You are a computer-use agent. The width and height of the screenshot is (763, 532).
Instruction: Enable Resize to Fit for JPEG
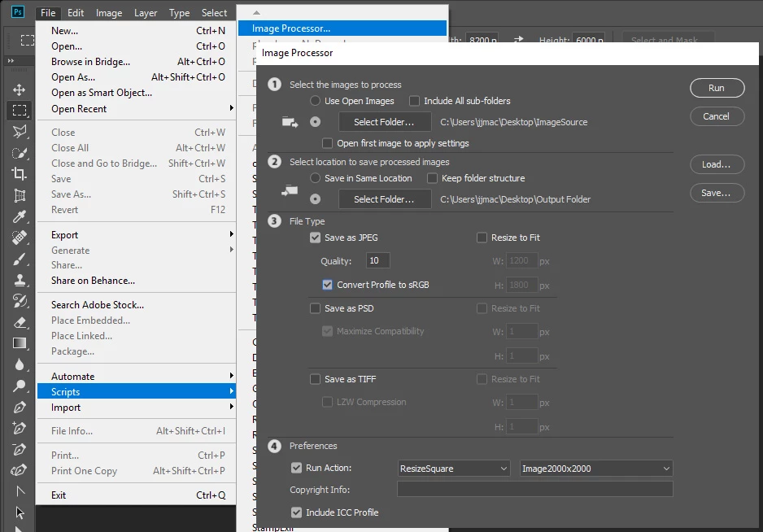click(x=482, y=238)
